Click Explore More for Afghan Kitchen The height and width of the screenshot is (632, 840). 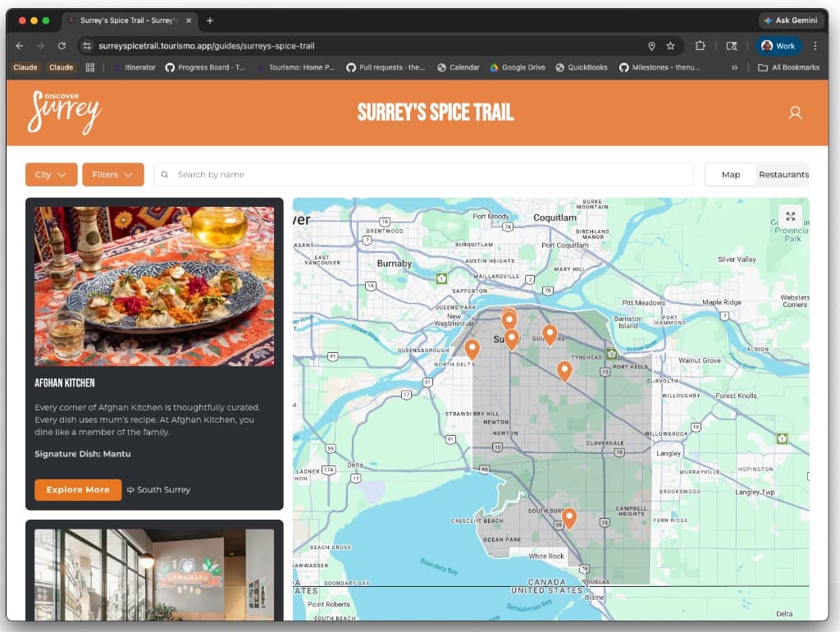click(78, 490)
